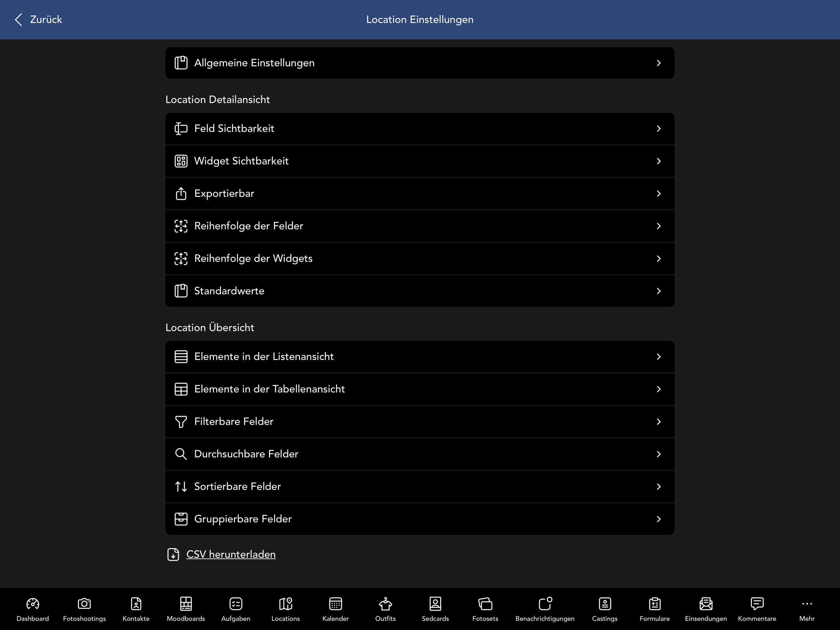Click the Durchsuchbare Felder magnifier icon
Viewport: 840px width, 630px height.
click(x=181, y=454)
